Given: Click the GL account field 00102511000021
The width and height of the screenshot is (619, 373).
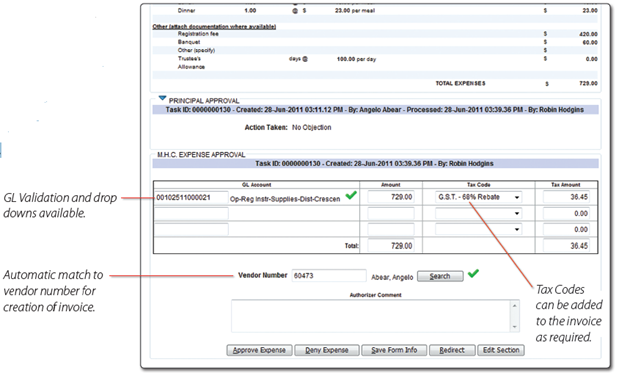Looking at the screenshot, I should [x=191, y=197].
